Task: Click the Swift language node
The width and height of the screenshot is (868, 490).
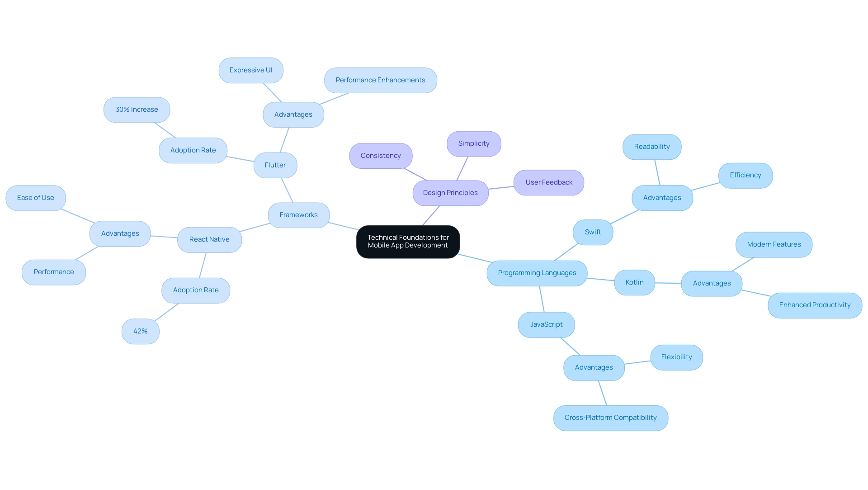Action: tap(593, 232)
